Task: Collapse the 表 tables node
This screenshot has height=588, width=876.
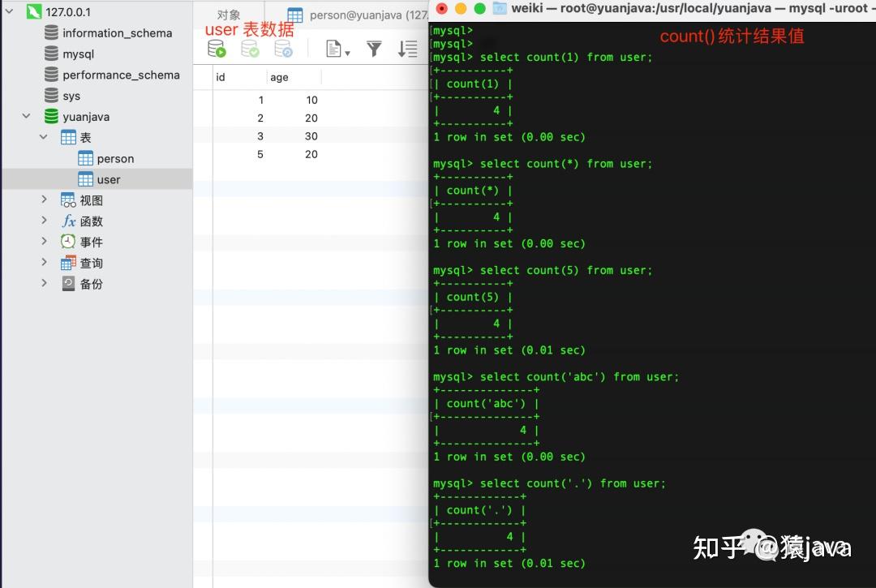Action: tap(43, 136)
